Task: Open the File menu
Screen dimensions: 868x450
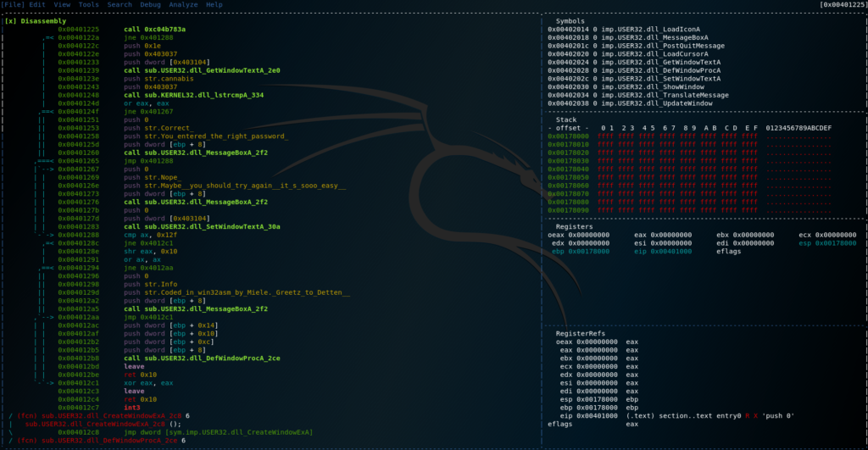Action: pyautogui.click(x=14, y=4)
